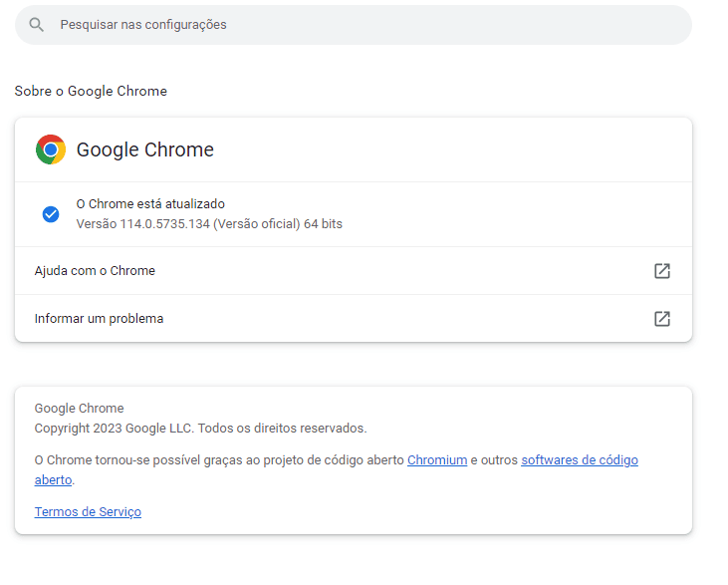The width and height of the screenshot is (728, 585).
Task: Click the version 114.0.5735.134 text
Action: pyautogui.click(x=209, y=224)
